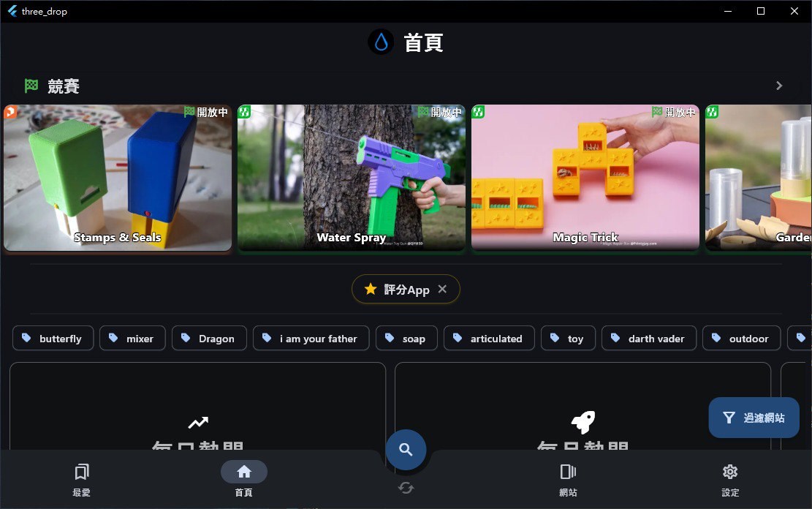Click the green block icon on Magic Trick card
Image resolution: width=812 pixels, height=509 pixels.
tap(477, 111)
